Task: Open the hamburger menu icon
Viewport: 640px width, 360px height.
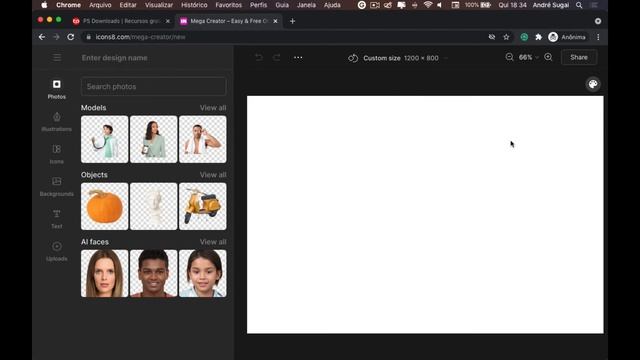Action: 57,58
